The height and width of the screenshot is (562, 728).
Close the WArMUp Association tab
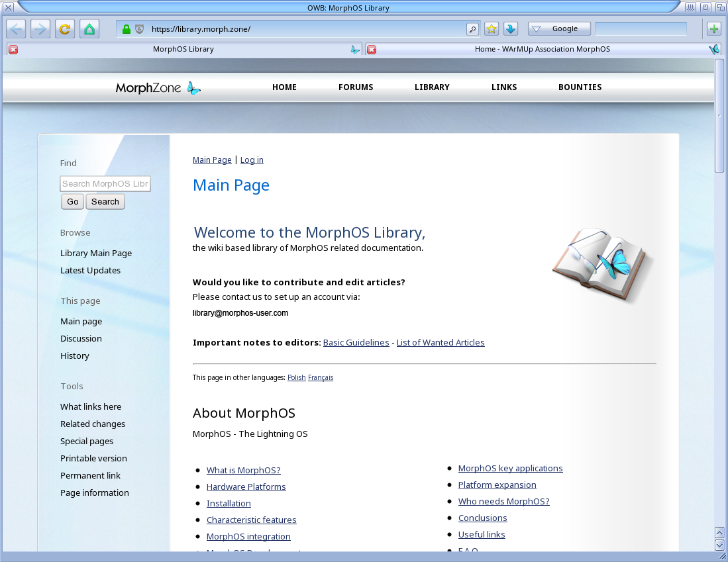372,50
